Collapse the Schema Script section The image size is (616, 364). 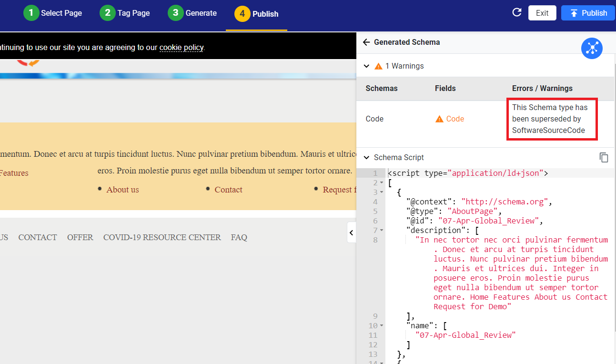click(366, 158)
